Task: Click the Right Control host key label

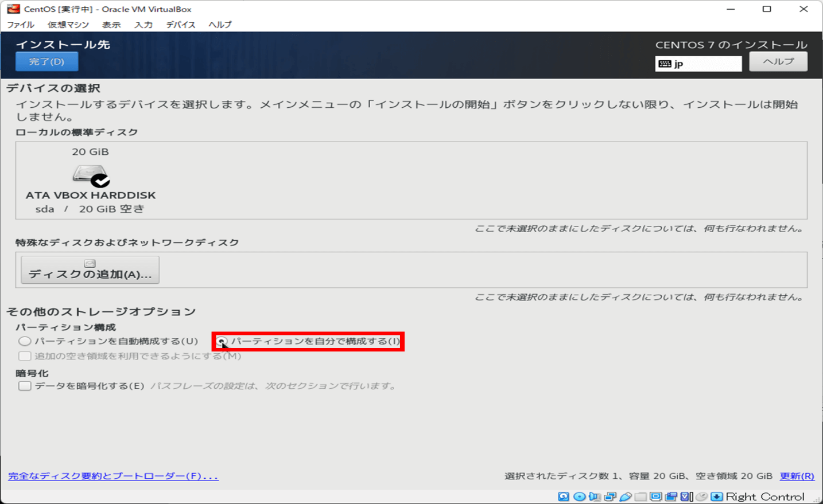Action: click(x=765, y=497)
